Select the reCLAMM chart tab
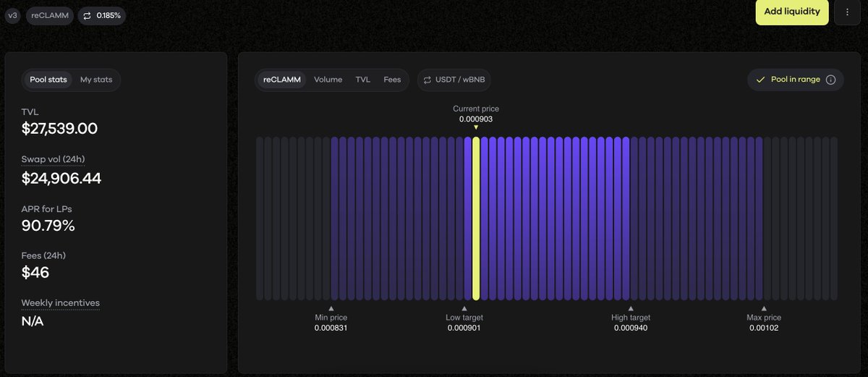 282,80
